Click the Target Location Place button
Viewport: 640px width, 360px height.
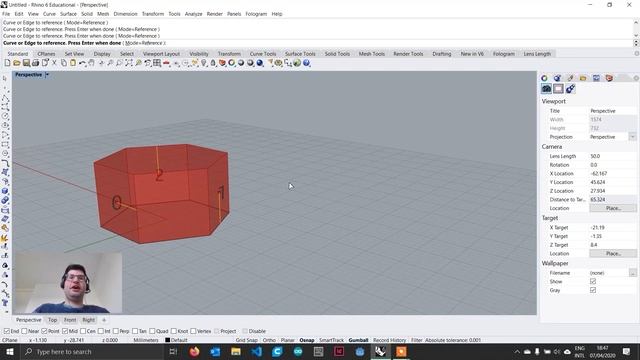(613, 253)
